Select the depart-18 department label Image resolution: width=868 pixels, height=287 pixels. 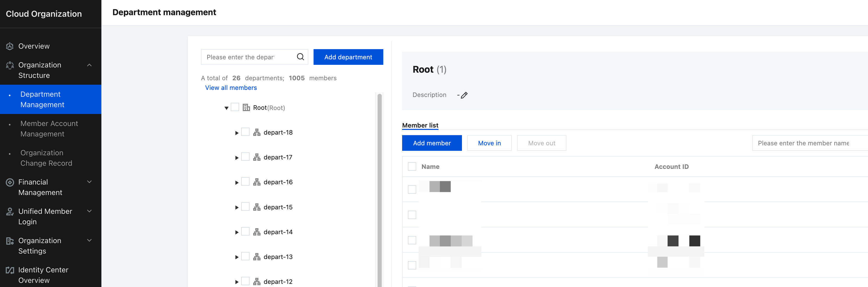[278, 133]
